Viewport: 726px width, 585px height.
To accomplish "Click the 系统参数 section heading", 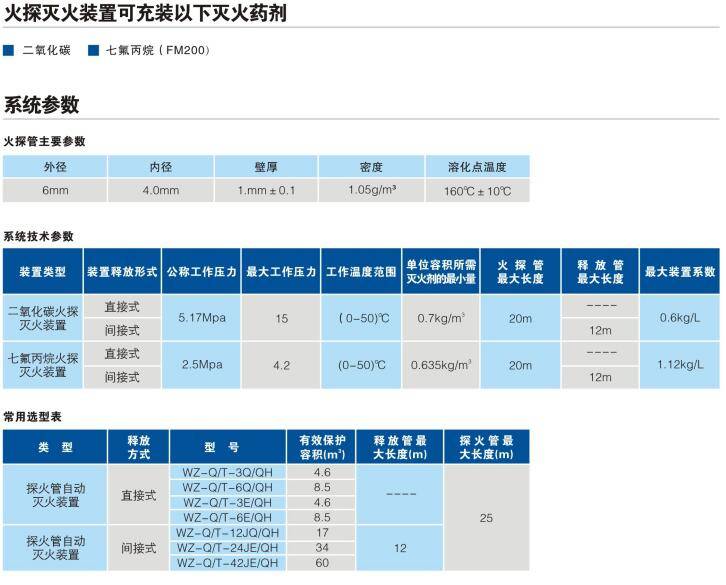I will click(41, 105).
